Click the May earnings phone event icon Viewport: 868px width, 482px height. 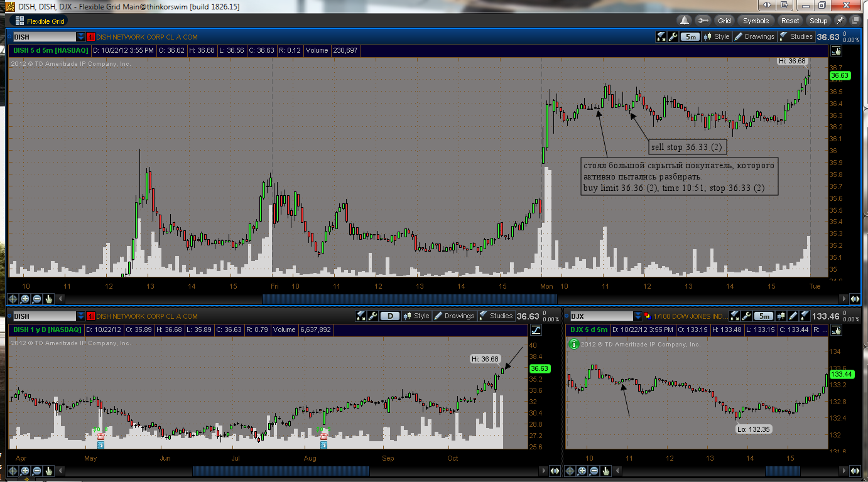coord(100,436)
